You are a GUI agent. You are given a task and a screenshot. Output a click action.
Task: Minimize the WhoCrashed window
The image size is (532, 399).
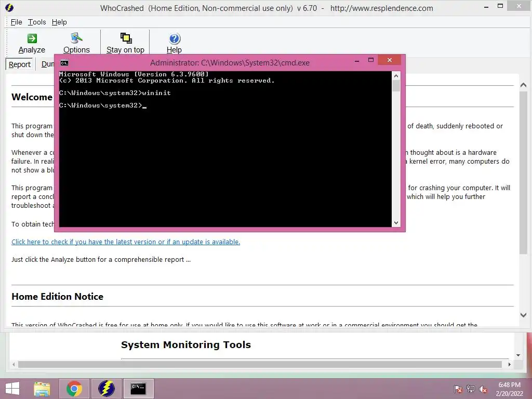486,6
